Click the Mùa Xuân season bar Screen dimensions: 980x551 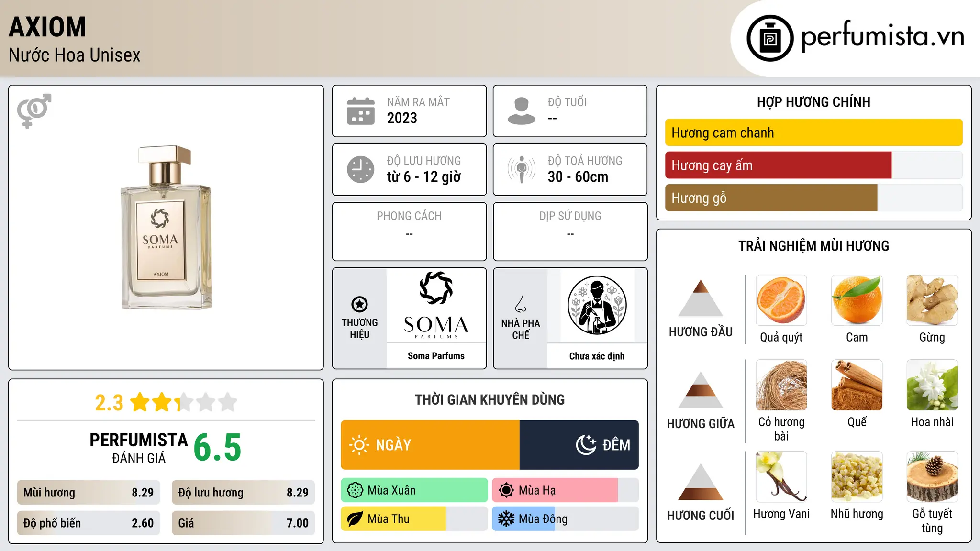414,490
